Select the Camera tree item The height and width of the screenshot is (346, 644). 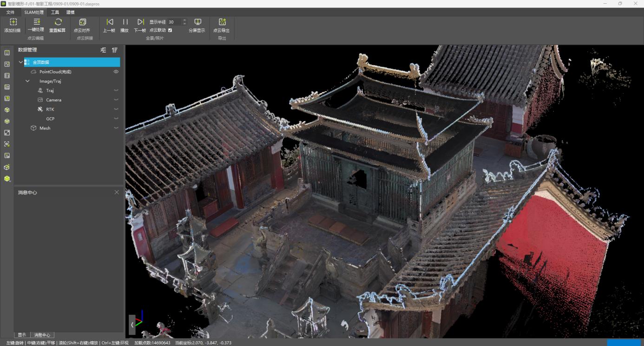(53, 100)
